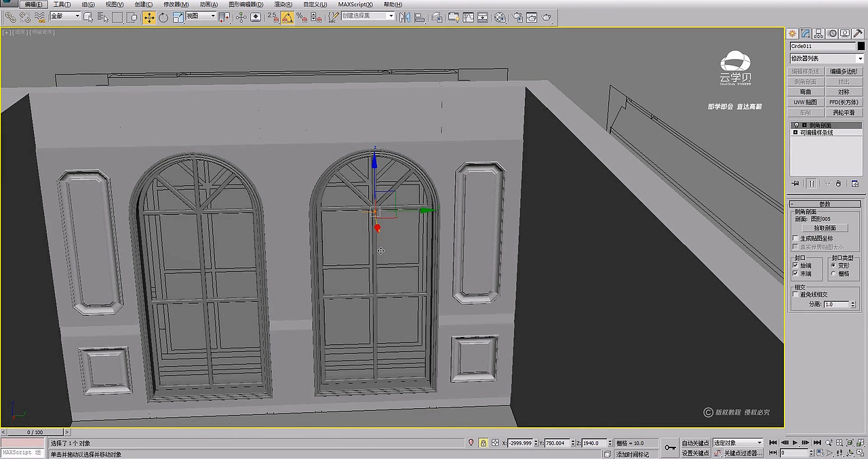Screen dimensions: 868x459
Task: Select the Link tool in toolbar
Action: [11, 16]
